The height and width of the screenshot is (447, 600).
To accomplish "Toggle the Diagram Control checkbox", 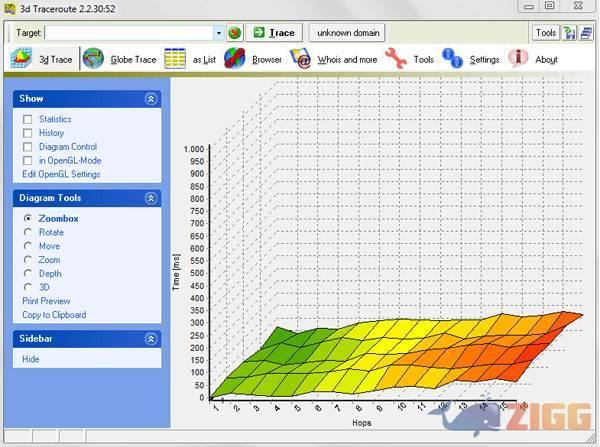I will tap(29, 147).
